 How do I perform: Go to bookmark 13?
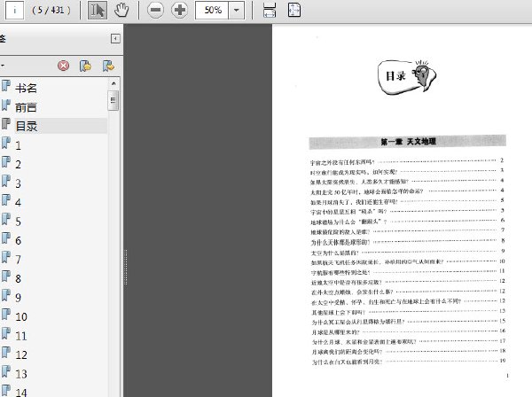tap(21, 374)
